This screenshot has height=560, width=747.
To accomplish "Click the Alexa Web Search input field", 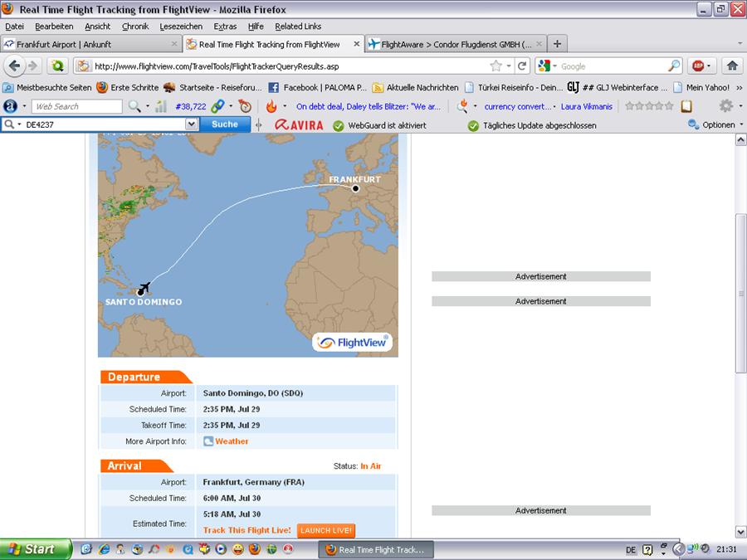I will click(76, 106).
